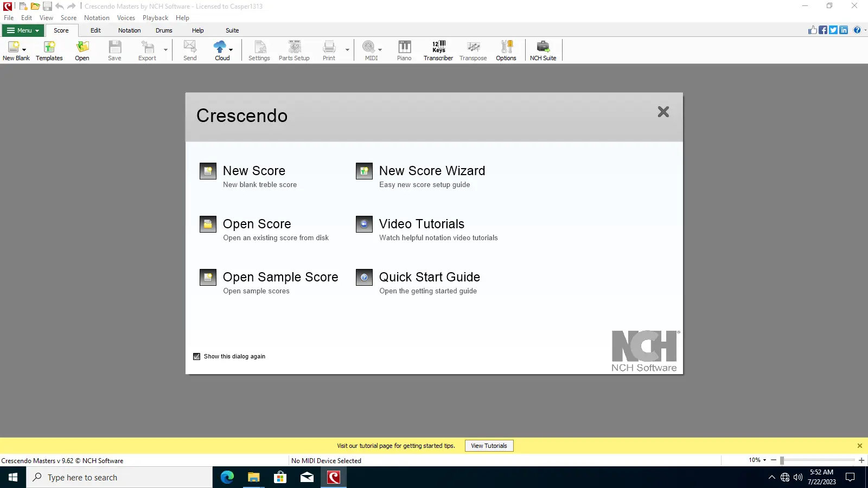Switch to the Notation ribbon tab

tap(129, 30)
